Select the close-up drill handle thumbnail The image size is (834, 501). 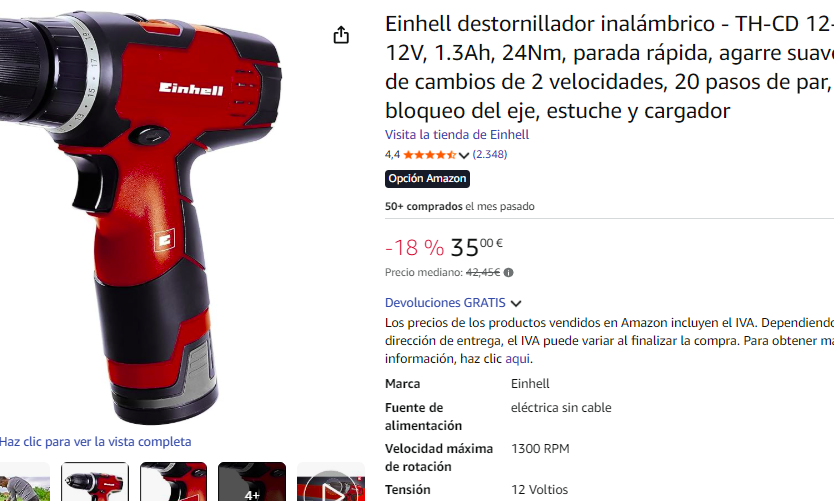(173, 482)
